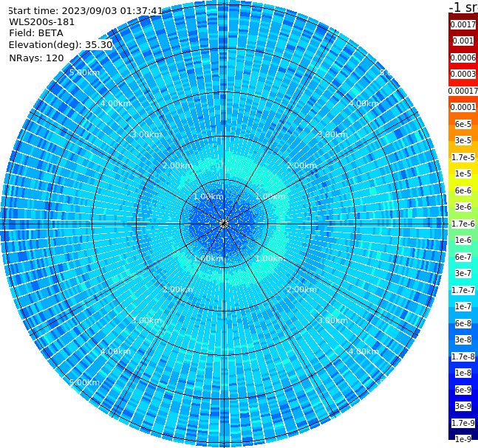
Task: Click the 'NRays: 120' label
Action: pyautogui.click(x=36, y=58)
